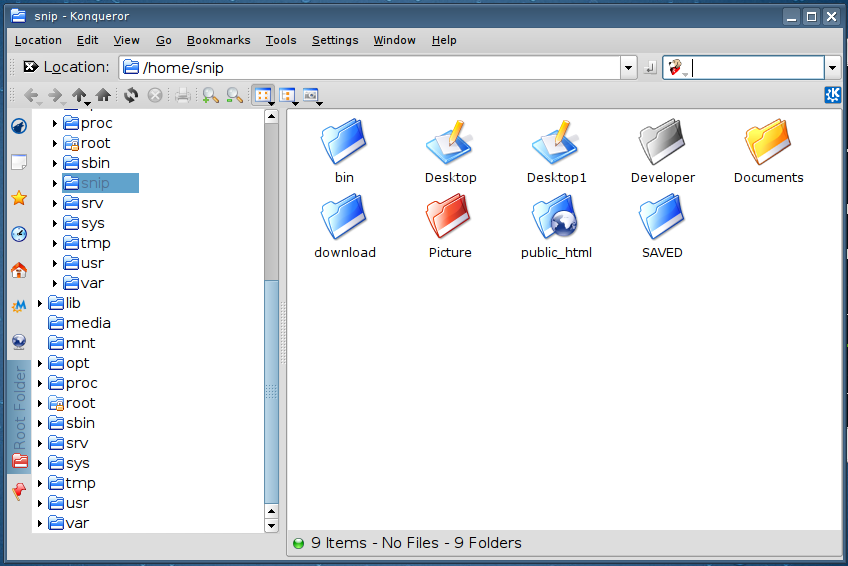848x566 pixels.
Task: Select the mnt folder in tree
Action: pyautogui.click(x=72, y=343)
